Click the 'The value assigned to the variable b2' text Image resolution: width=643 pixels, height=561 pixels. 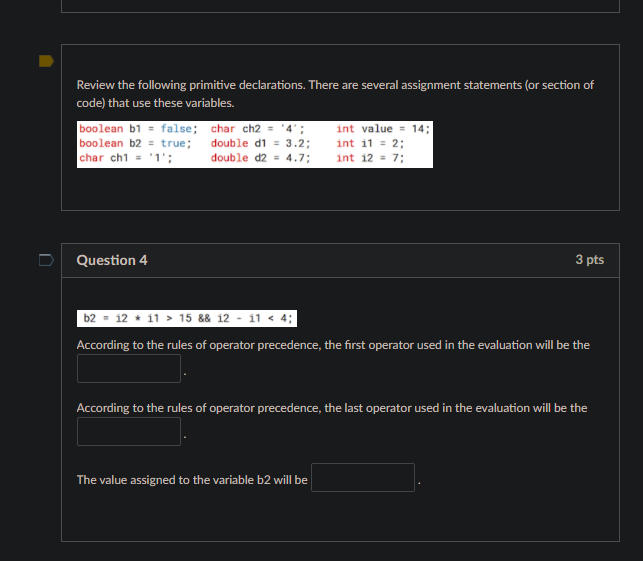[192, 480]
